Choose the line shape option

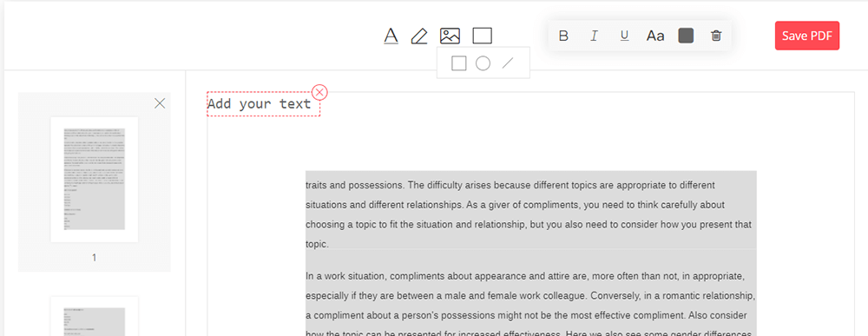pos(508,63)
